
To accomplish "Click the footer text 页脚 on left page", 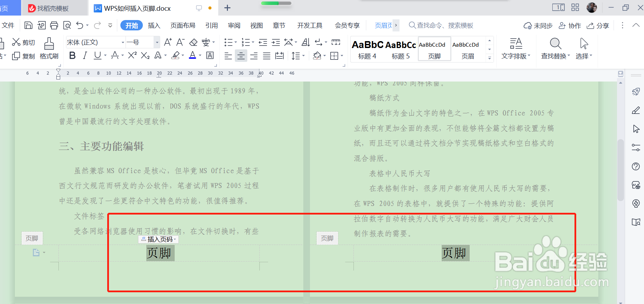I will pyautogui.click(x=159, y=253).
